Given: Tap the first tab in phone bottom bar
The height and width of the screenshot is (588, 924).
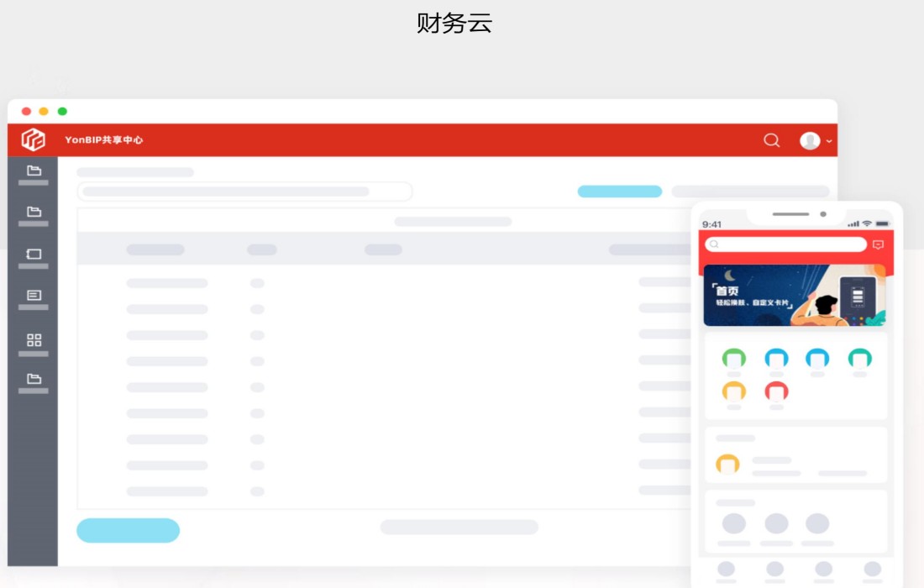Looking at the screenshot, I should click(x=726, y=570).
